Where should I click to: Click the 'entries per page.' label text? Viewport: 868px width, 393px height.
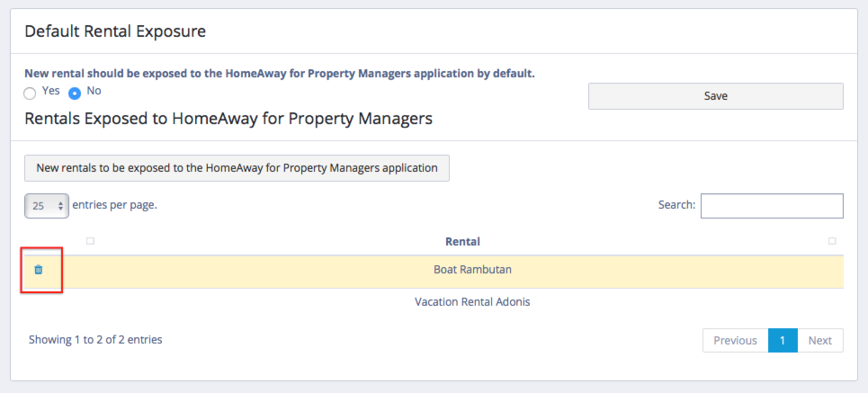pos(114,205)
